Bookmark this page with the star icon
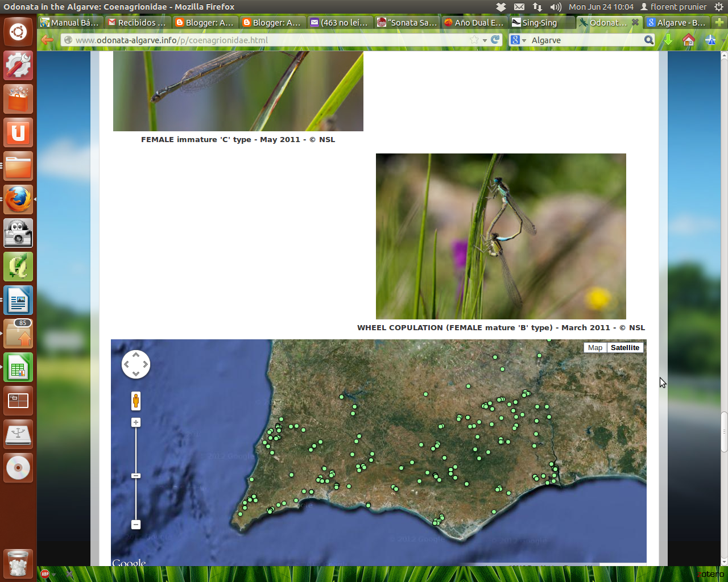The height and width of the screenshot is (582, 728). click(474, 40)
